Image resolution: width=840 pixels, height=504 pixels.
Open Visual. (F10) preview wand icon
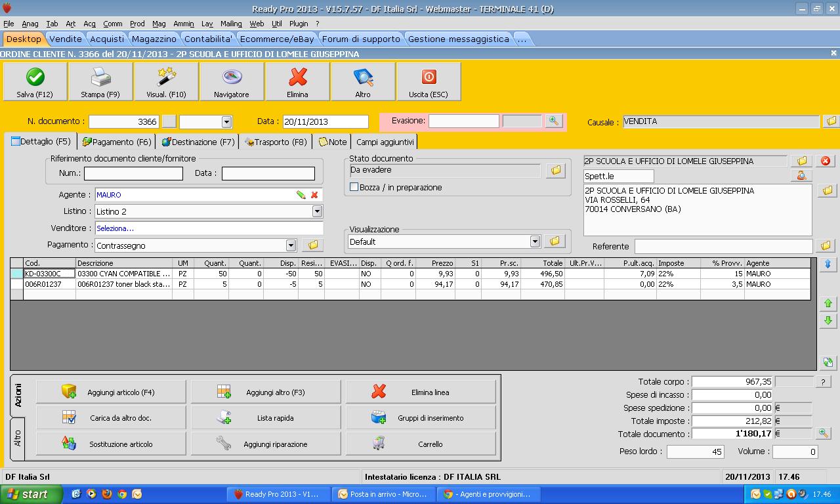[x=166, y=77]
